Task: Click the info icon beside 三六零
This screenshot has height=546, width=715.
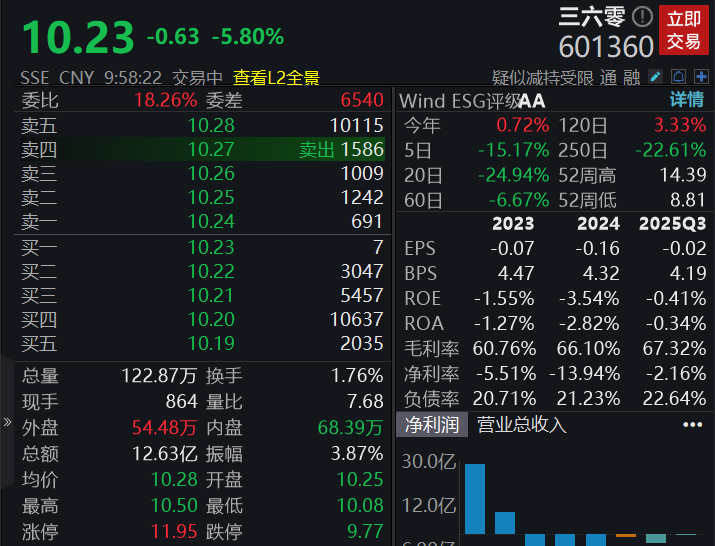Action: point(643,17)
